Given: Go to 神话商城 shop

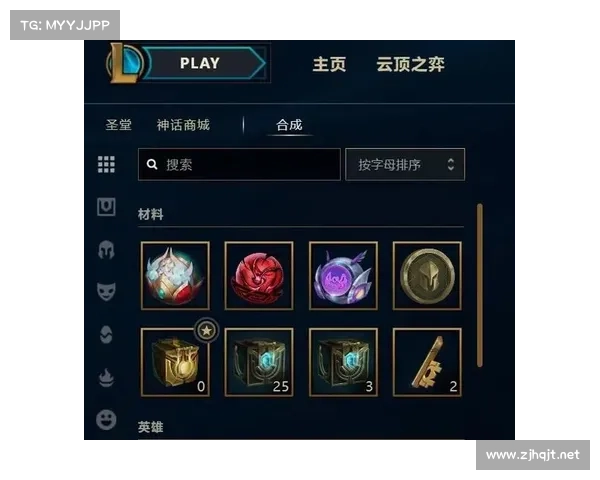Looking at the screenshot, I should 183,125.
